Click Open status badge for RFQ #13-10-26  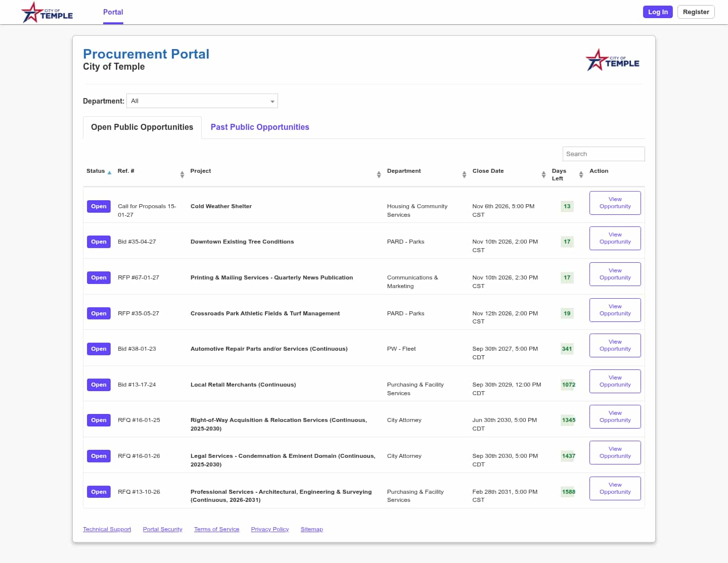(99, 492)
